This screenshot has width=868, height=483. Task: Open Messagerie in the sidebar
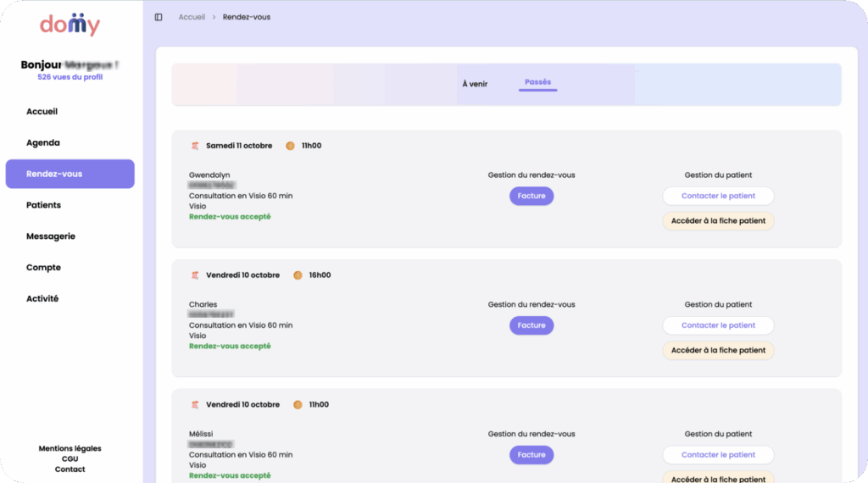51,236
